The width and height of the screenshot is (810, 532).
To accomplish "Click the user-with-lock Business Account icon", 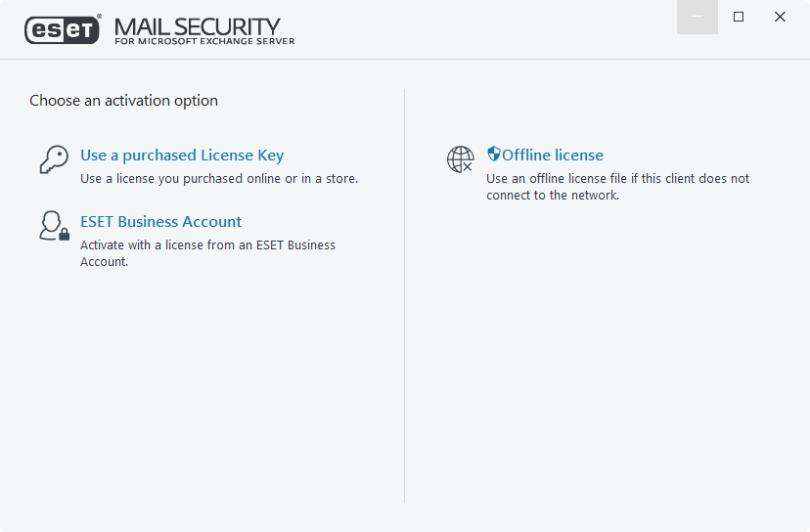I will pos(53,226).
